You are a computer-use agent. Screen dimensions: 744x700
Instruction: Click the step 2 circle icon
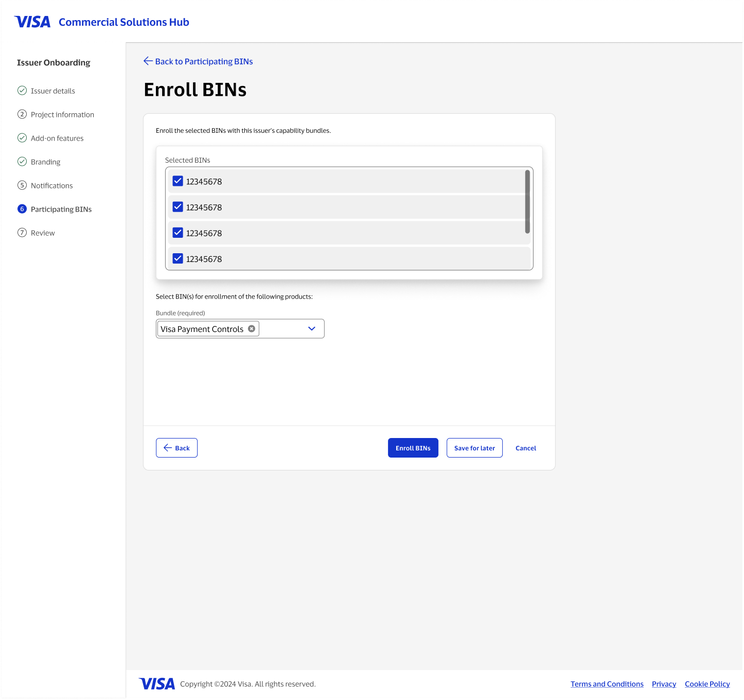pos(22,114)
